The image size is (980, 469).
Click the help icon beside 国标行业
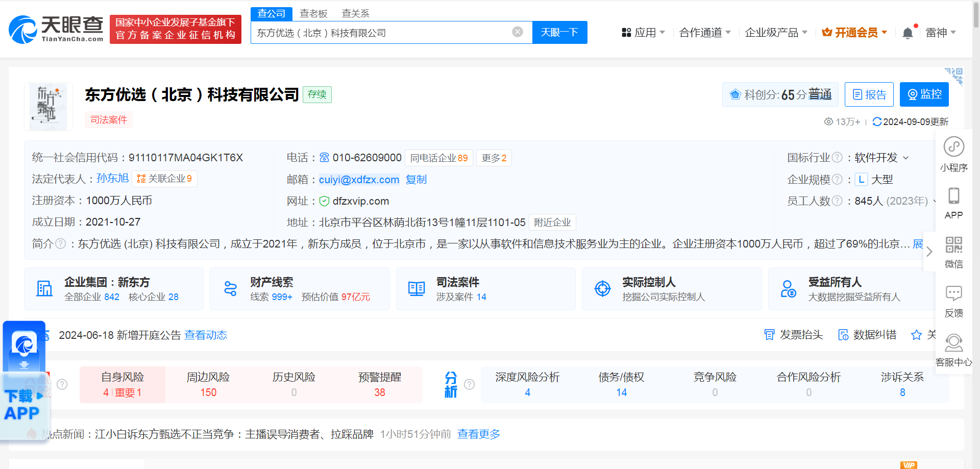[837, 158]
